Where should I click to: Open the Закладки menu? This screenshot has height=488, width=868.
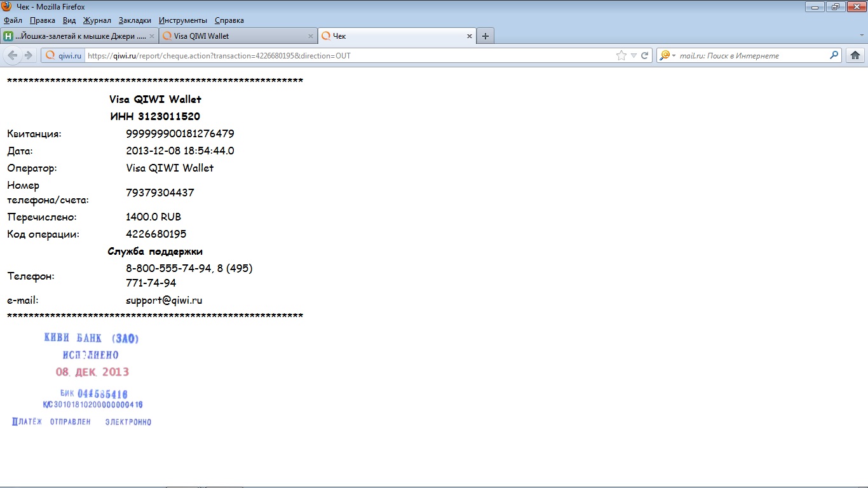[135, 20]
